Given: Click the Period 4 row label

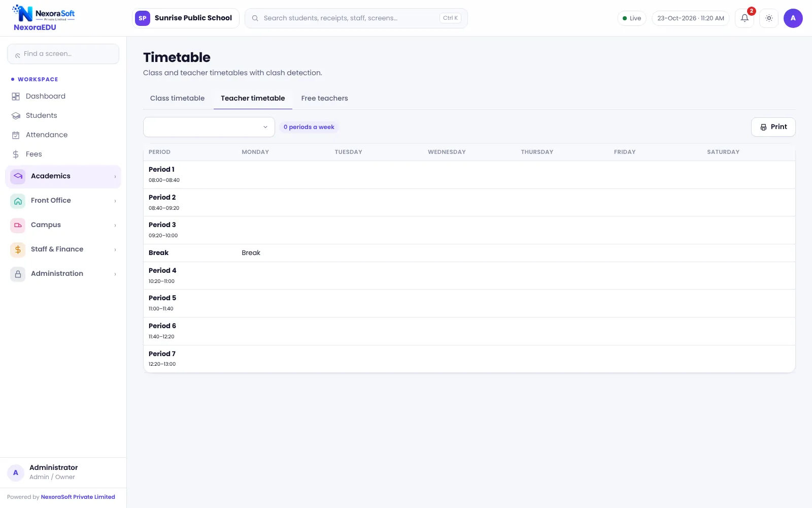Looking at the screenshot, I should (x=162, y=271).
